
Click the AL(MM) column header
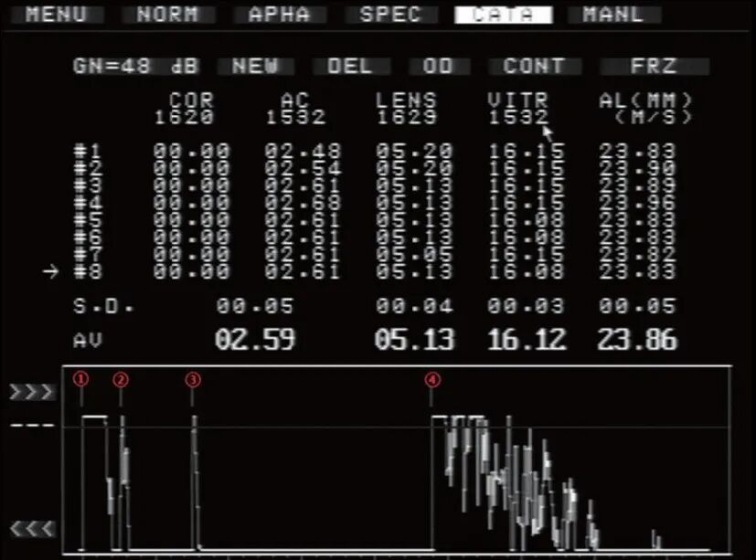coord(646,100)
